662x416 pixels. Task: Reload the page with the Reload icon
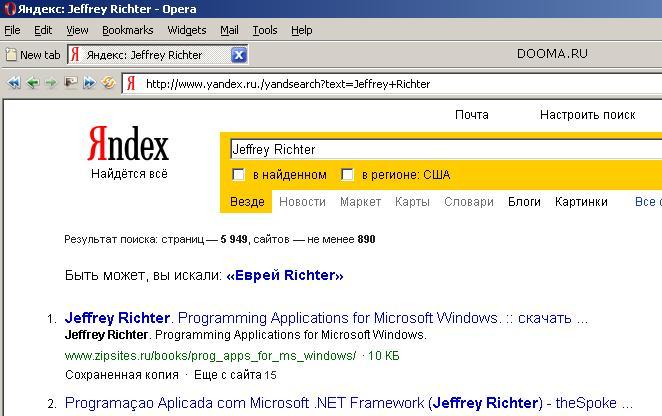click(x=108, y=84)
